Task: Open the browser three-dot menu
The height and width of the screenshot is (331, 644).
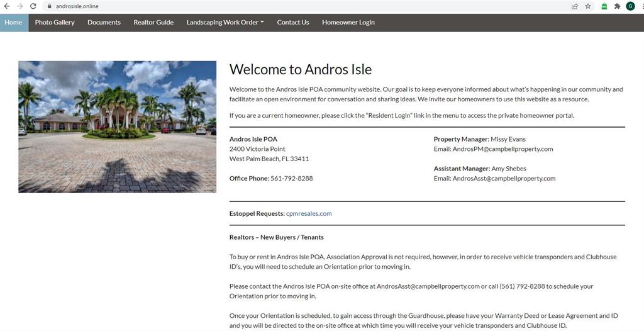Action: 641,6
